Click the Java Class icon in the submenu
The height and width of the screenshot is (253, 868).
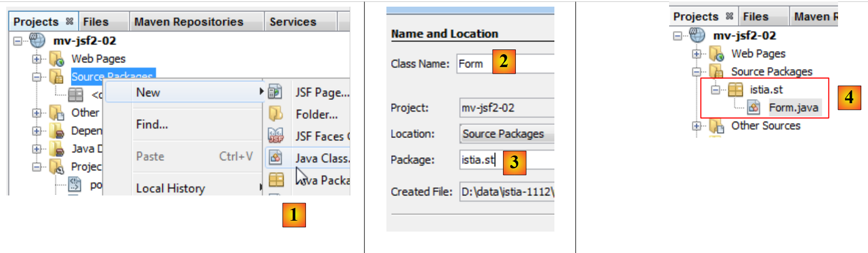(x=276, y=157)
